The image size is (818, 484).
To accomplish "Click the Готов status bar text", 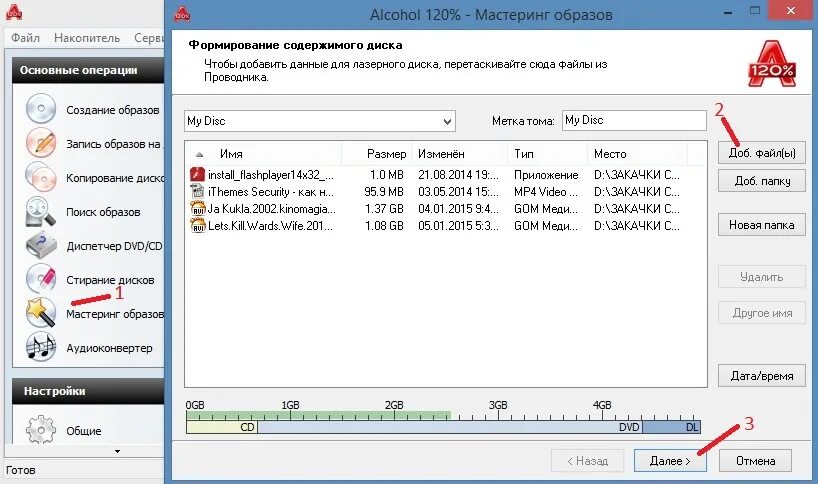I will coord(21,470).
